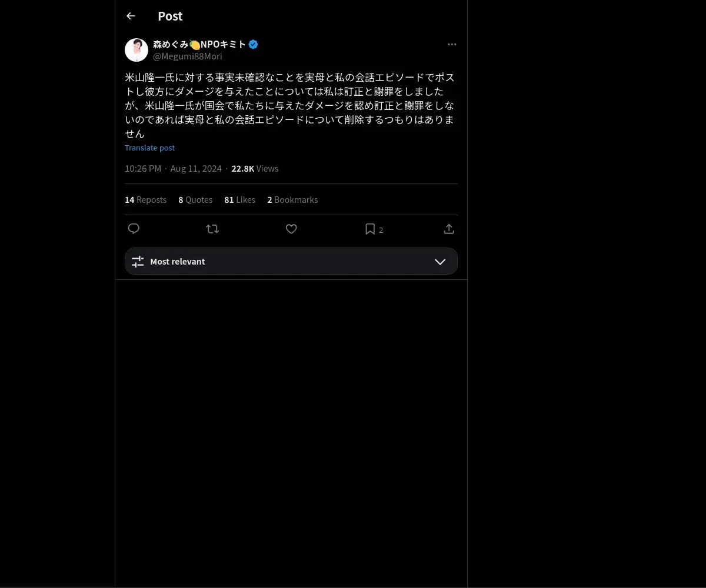This screenshot has width=706, height=588.
Task: Click the sliders filter icon beside Most relevant
Action: 138,262
